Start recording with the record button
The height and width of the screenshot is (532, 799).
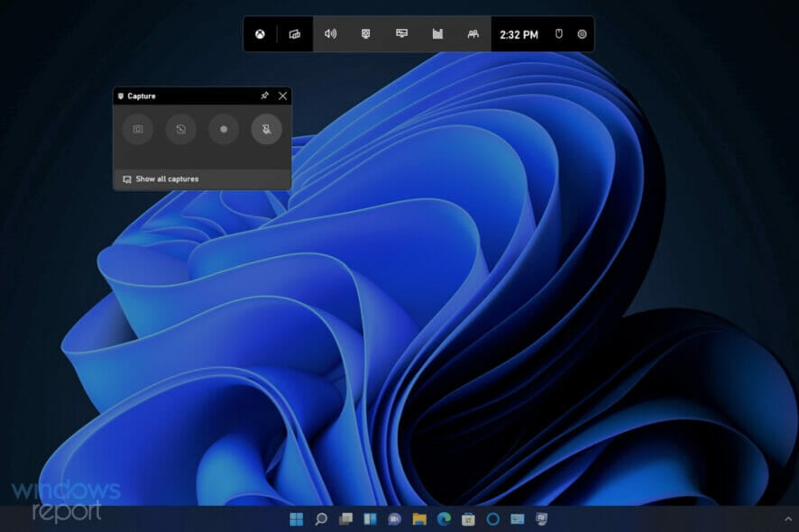(x=224, y=129)
